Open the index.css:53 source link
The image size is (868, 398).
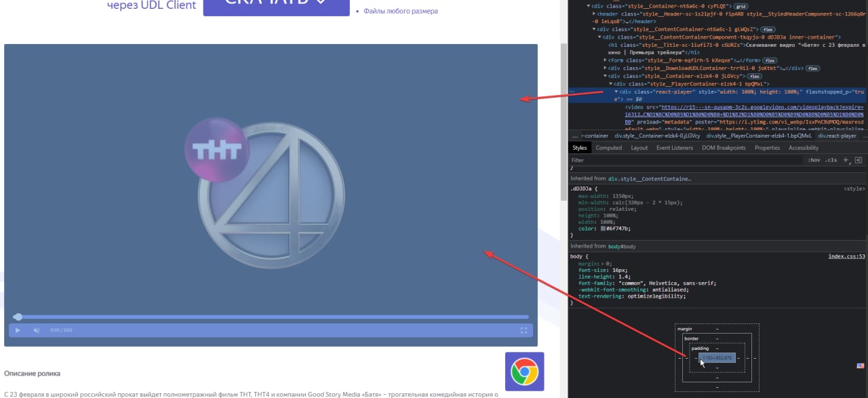(x=847, y=256)
